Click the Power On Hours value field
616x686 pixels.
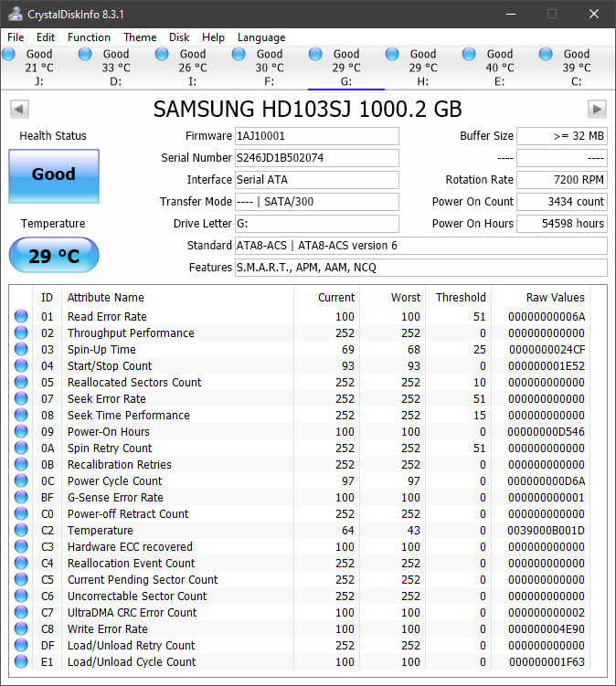pos(562,224)
